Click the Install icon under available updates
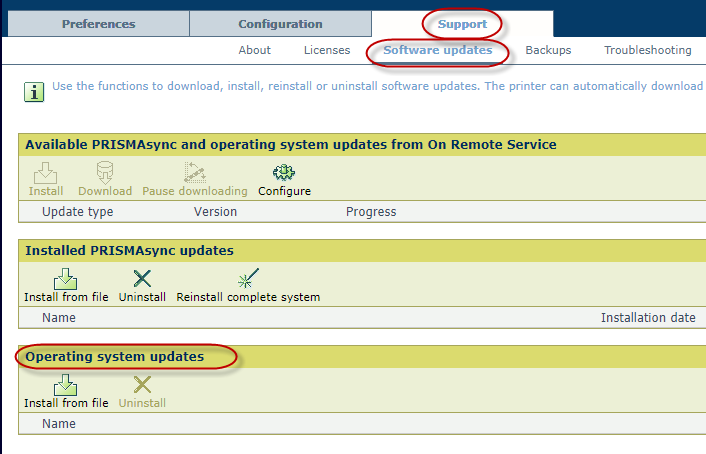This screenshot has height=454, width=706. (x=45, y=173)
